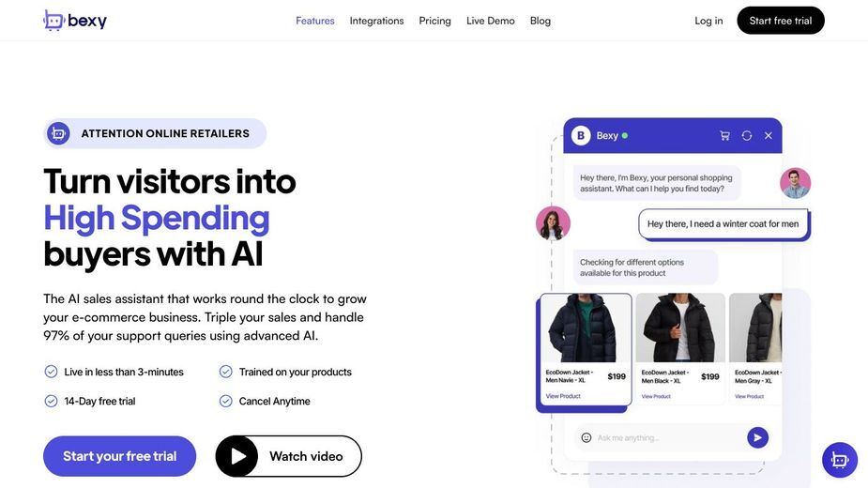Click check icon beside Cancel Anytime

(226, 401)
